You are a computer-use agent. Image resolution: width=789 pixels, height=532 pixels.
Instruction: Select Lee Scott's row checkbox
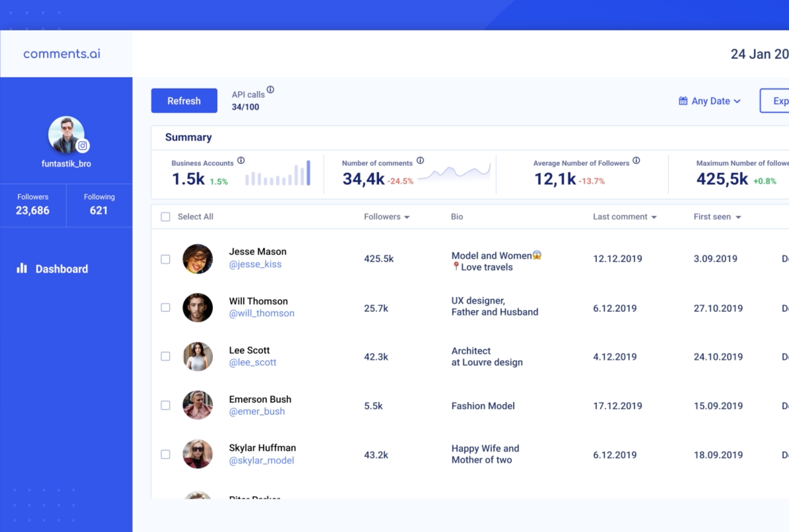click(165, 356)
